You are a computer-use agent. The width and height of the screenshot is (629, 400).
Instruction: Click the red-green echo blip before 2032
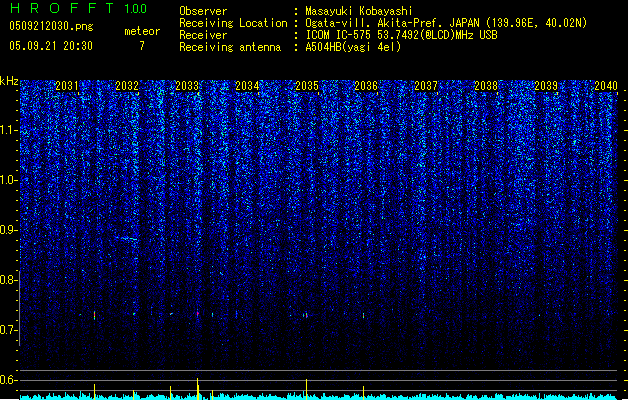click(x=95, y=315)
